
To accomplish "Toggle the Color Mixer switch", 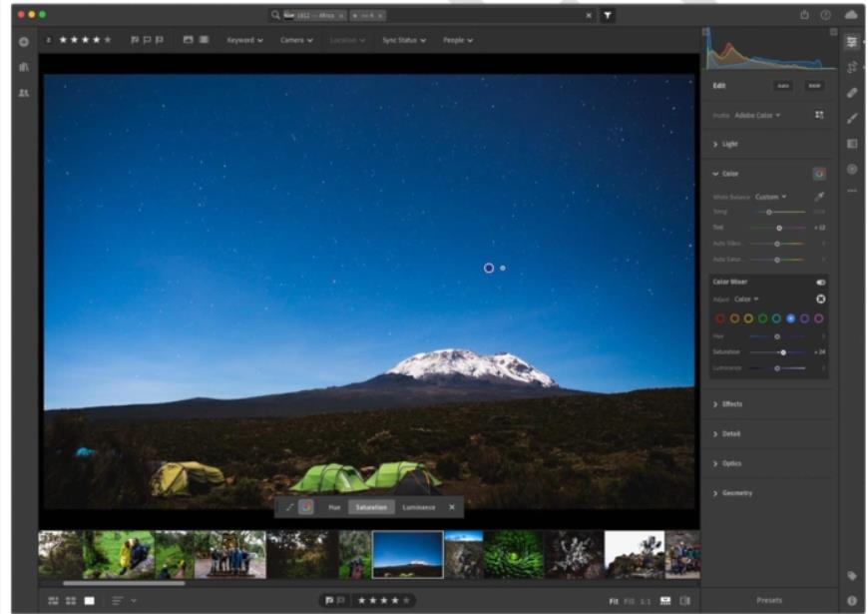I will [820, 283].
